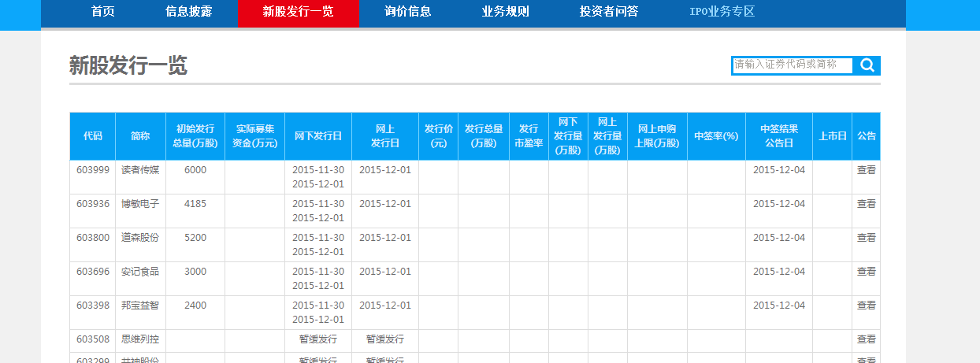
Task: View announcement 查看 for 邦宝益智 row
Action: click(867, 306)
